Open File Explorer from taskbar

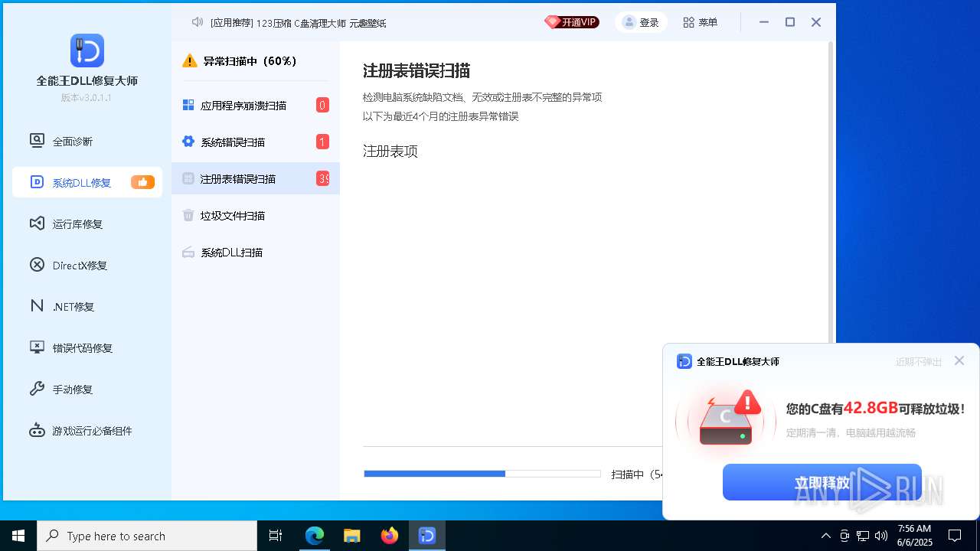click(352, 536)
